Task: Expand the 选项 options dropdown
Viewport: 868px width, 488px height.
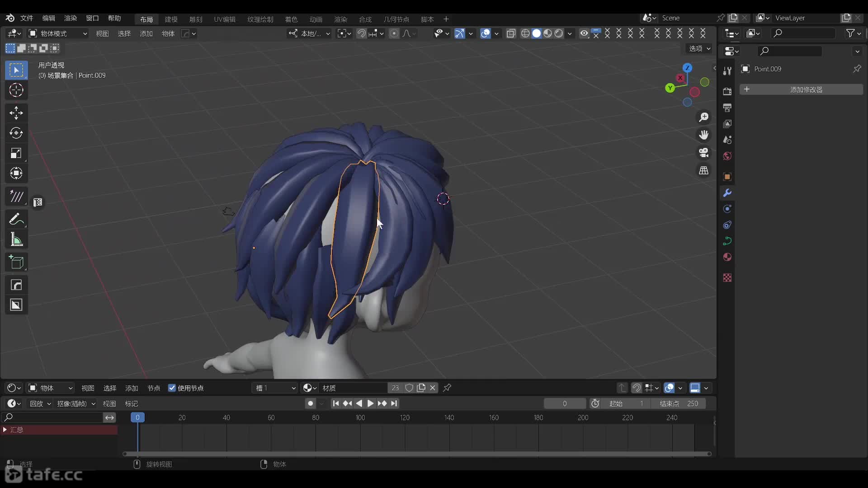Action: coord(700,48)
